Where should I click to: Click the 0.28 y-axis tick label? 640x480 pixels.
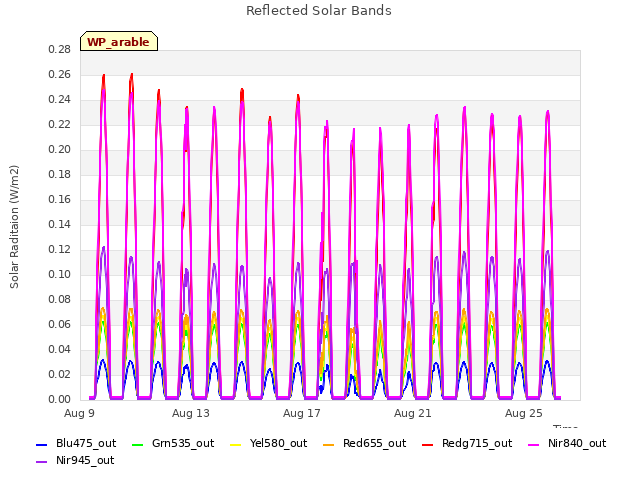(60, 50)
